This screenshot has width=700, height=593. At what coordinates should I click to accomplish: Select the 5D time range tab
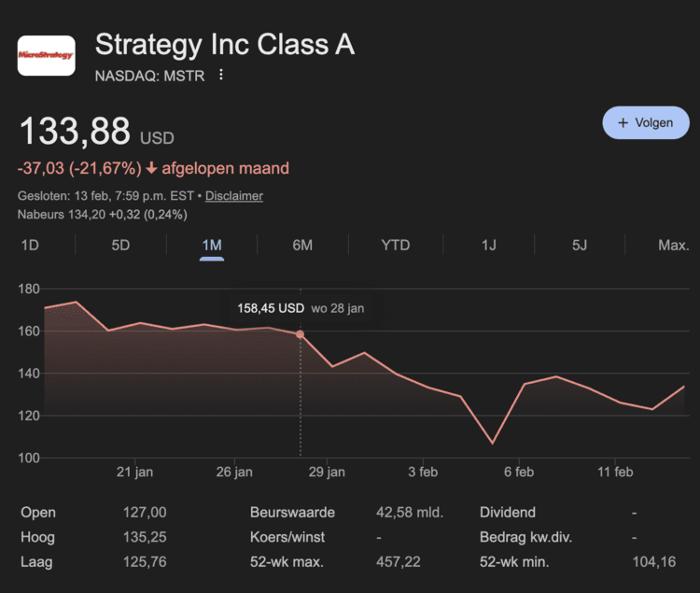pyautogui.click(x=120, y=245)
